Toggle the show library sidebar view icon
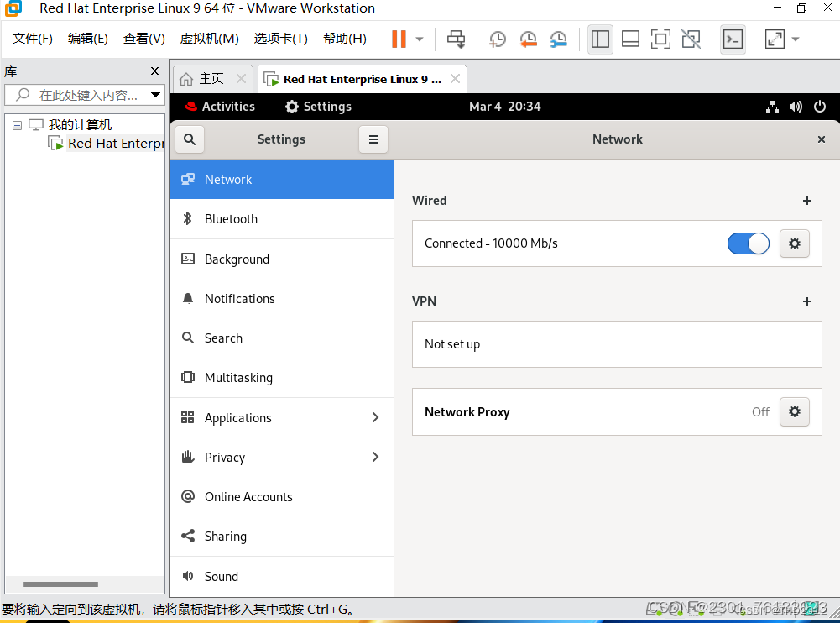This screenshot has width=840, height=623. tap(600, 39)
